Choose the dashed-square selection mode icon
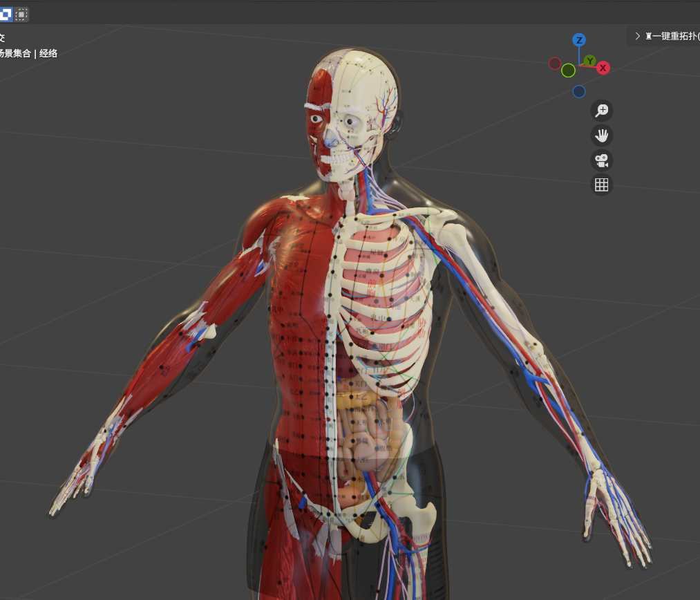 click(x=22, y=13)
